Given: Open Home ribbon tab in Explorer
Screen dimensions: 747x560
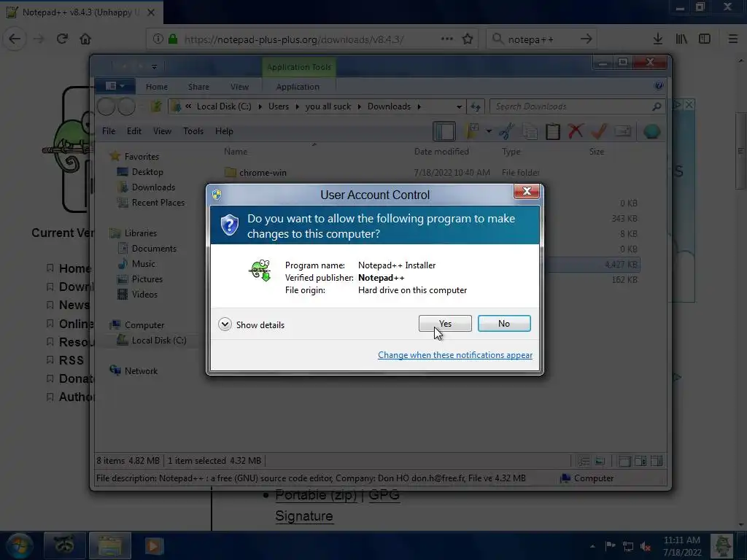Looking at the screenshot, I should coord(157,87).
